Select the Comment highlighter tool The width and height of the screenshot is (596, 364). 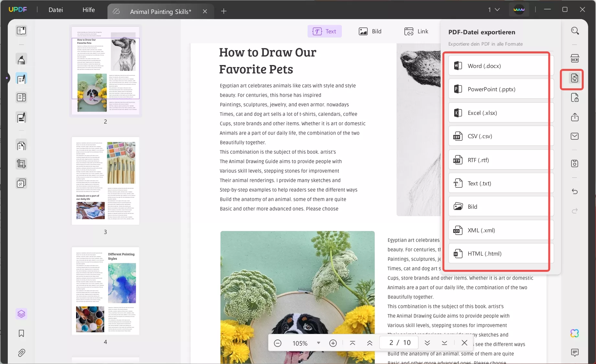(x=21, y=60)
